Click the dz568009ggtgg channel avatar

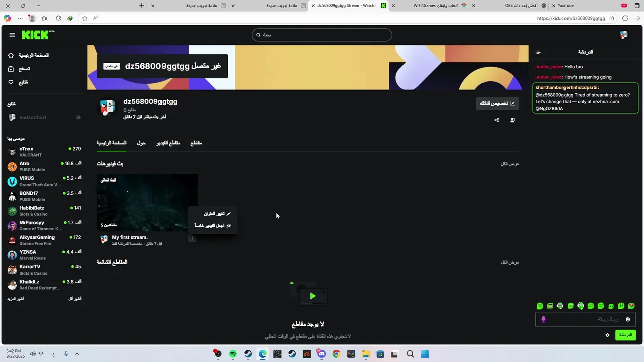click(x=107, y=107)
